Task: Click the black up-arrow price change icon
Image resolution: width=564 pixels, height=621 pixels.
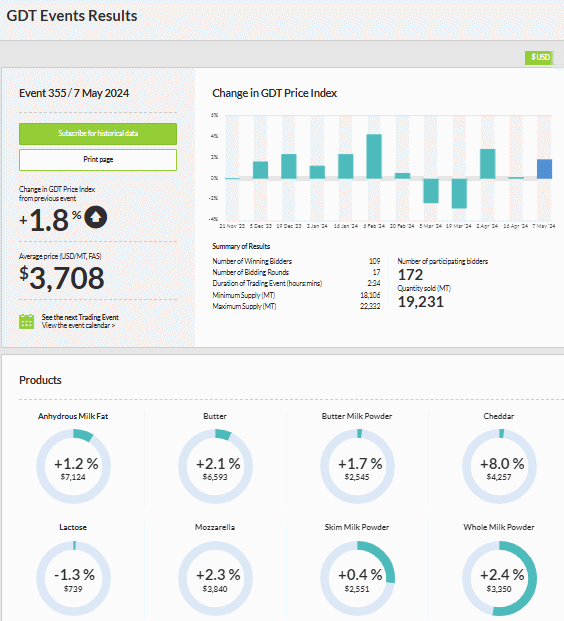Action: tap(95, 217)
